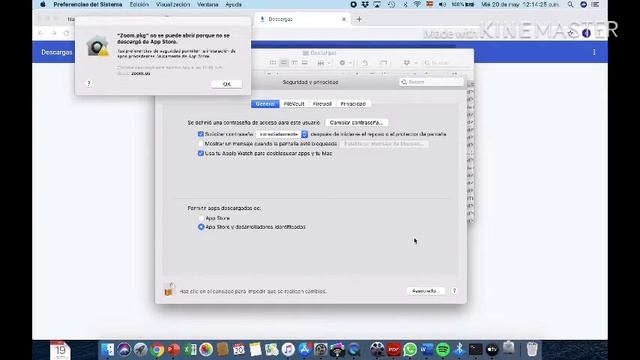Viewport: 640px width, 360px height.
Task: Click the Finder search field
Action: (x=447, y=63)
